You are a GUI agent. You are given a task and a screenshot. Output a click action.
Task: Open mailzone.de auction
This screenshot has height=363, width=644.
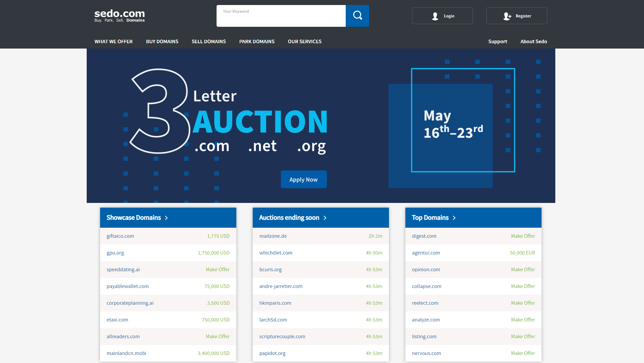point(273,236)
